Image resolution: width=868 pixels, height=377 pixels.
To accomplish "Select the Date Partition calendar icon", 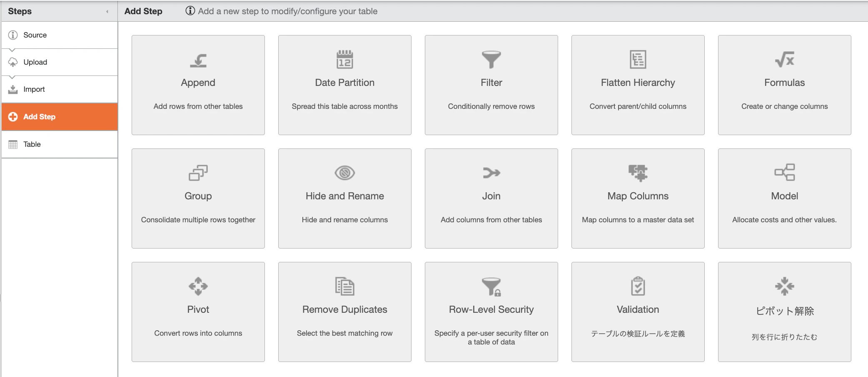I will pos(345,60).
